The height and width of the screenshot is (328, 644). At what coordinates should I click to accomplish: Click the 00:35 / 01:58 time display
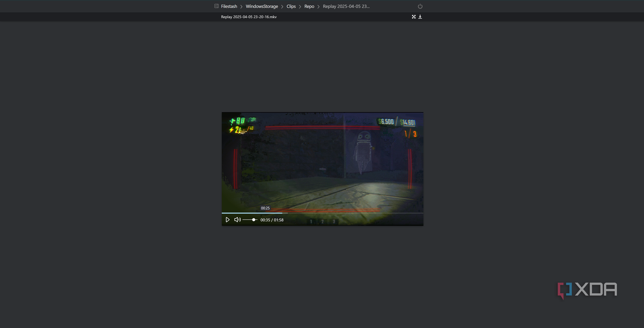(x=272, y=220)
